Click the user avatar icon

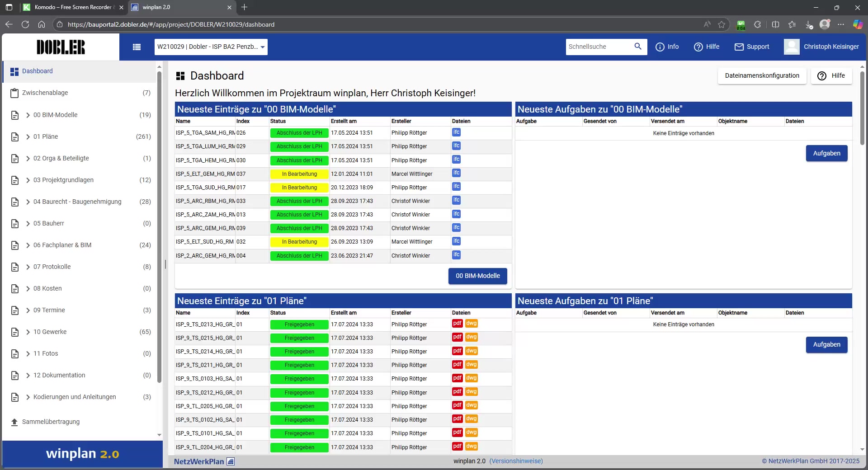click(x=792, y=47)
